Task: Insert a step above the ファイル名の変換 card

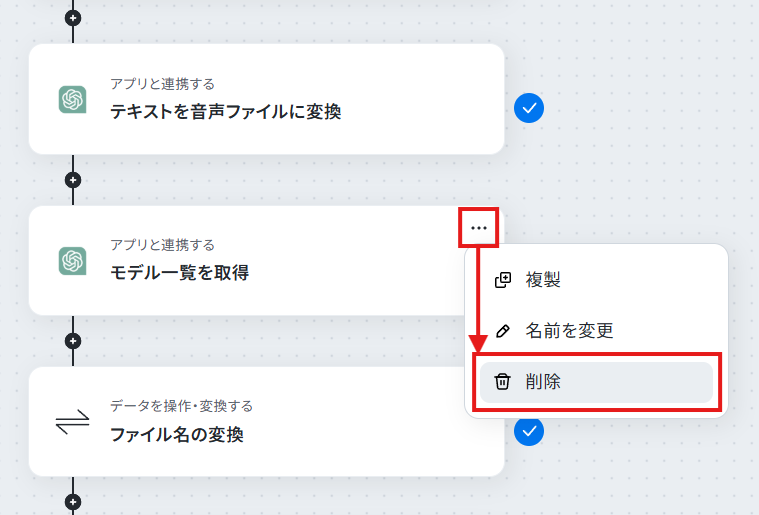Action: 73,341
